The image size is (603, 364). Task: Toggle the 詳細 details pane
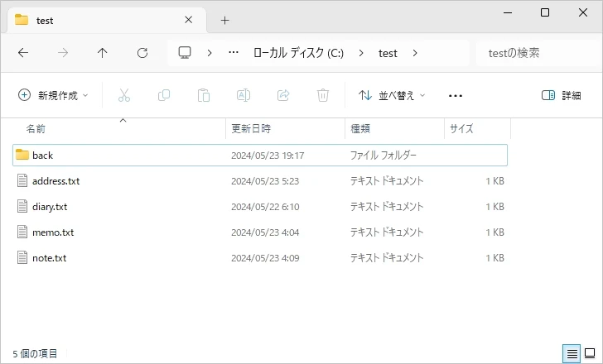point(561,95)
